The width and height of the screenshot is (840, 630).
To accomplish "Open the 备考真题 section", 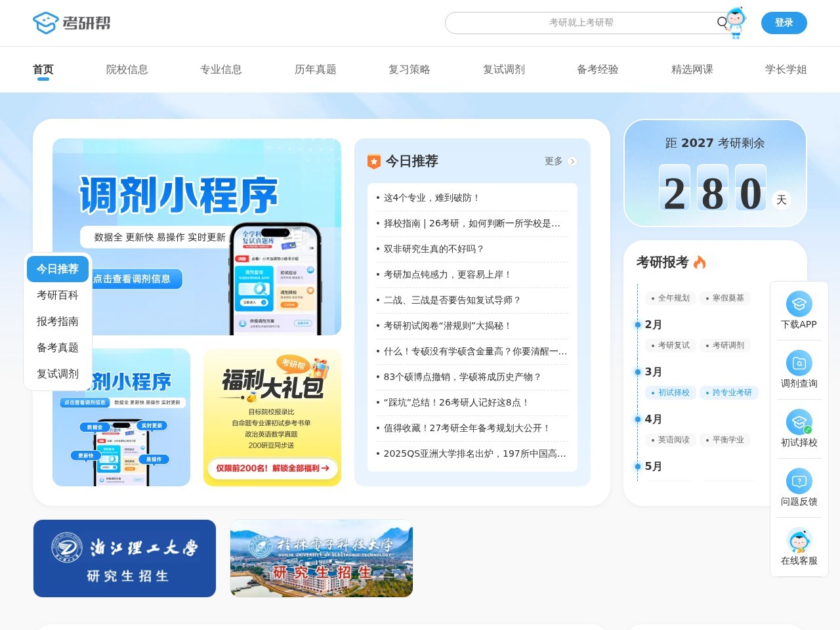I will click(58, 348).
